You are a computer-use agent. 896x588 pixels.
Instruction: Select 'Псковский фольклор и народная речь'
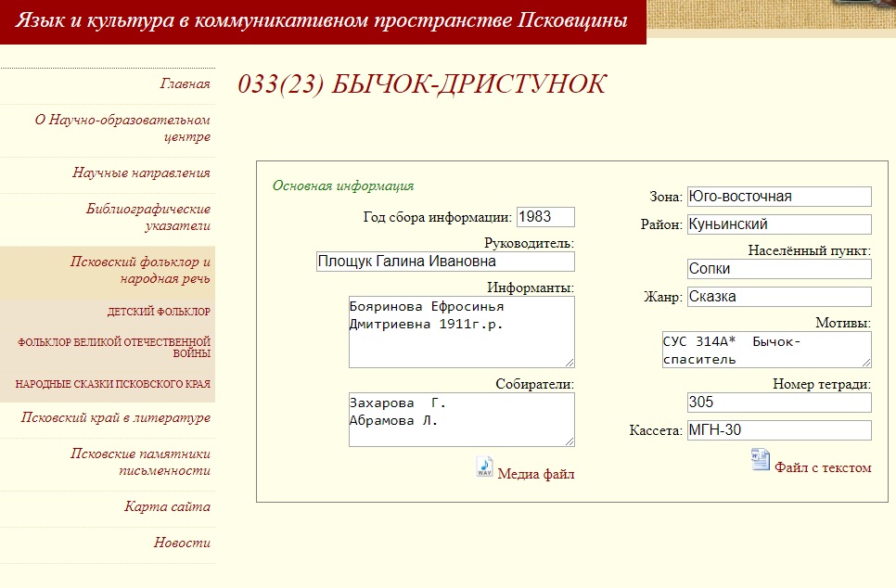pos(141,270)
